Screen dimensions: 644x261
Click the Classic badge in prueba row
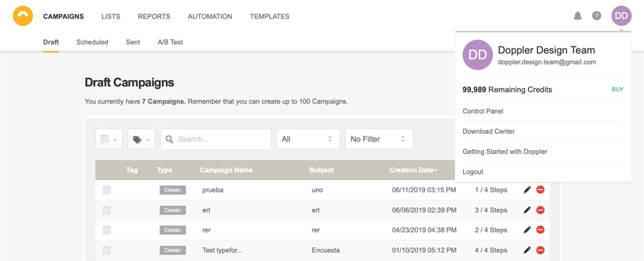pyautogui.click(x=172, y=190)
